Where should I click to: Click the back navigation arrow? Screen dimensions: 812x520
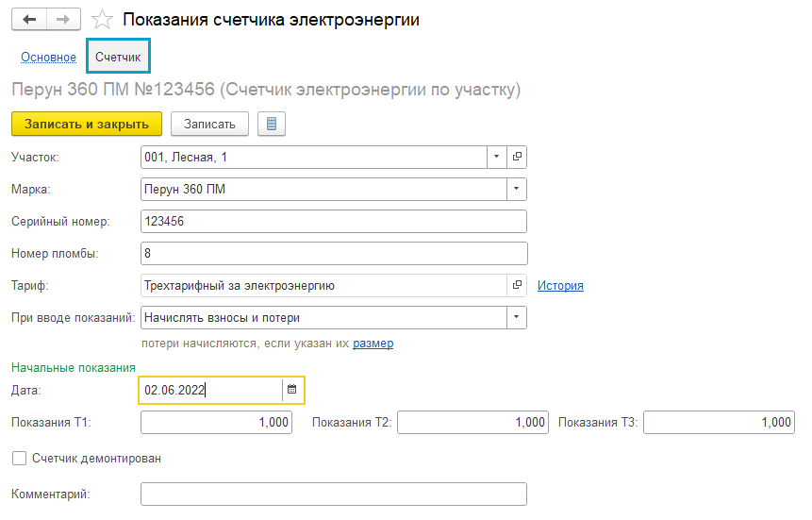tap(28, 20)
